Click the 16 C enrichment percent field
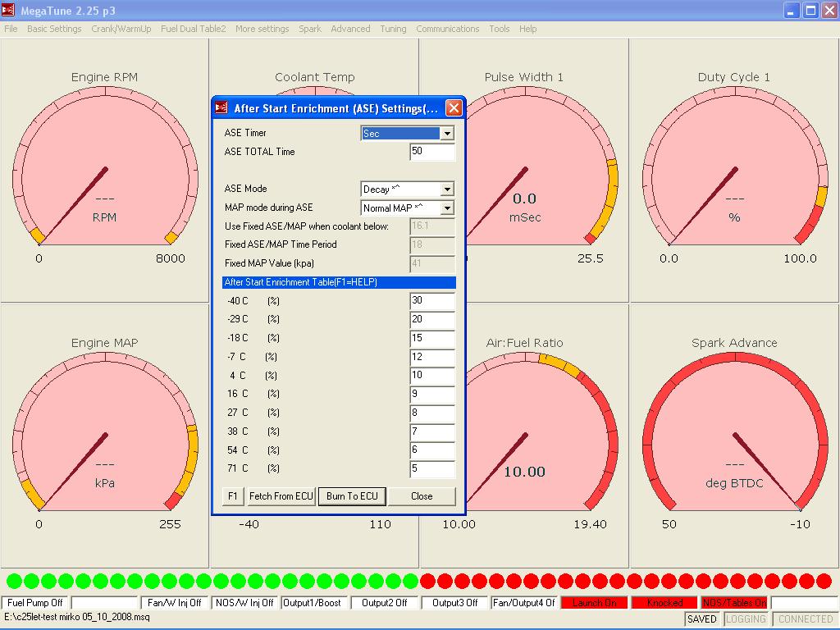 coord(432,395)
